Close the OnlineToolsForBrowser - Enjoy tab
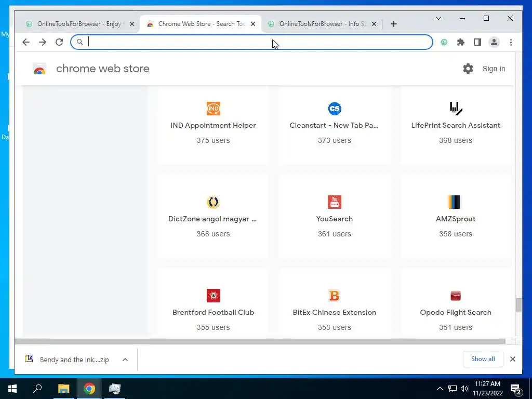The image size is (532, 399). pos(132,24)
